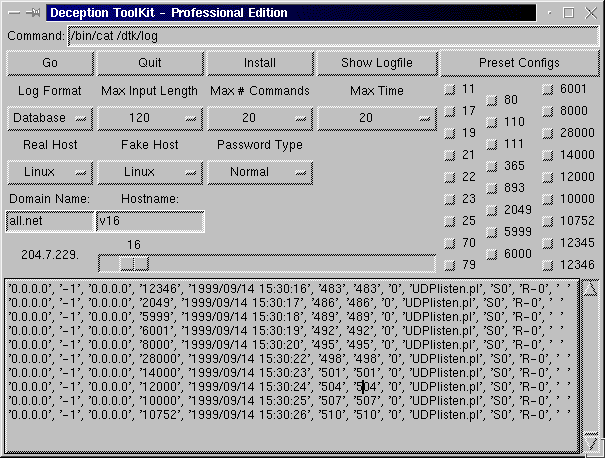This screenshot has height=458, width=605.
Task: Enable port 70 checkbox
Action: (x=450, y=243)
